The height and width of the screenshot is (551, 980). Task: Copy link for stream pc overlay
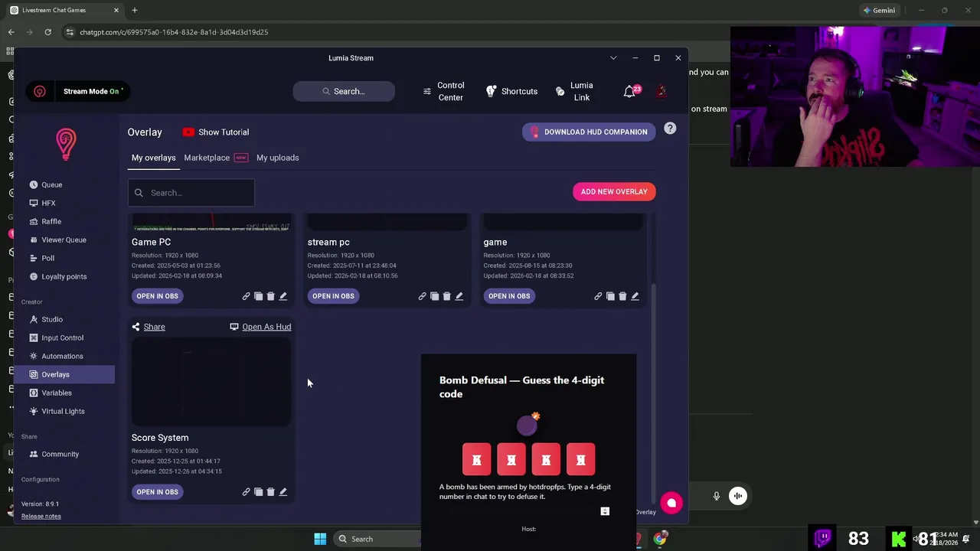tap(422, 296)
